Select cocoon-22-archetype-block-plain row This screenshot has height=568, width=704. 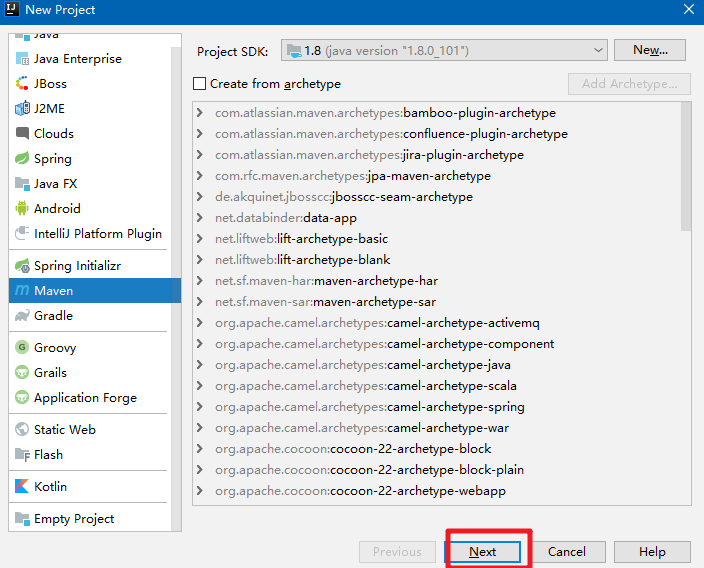pos(439,470)
